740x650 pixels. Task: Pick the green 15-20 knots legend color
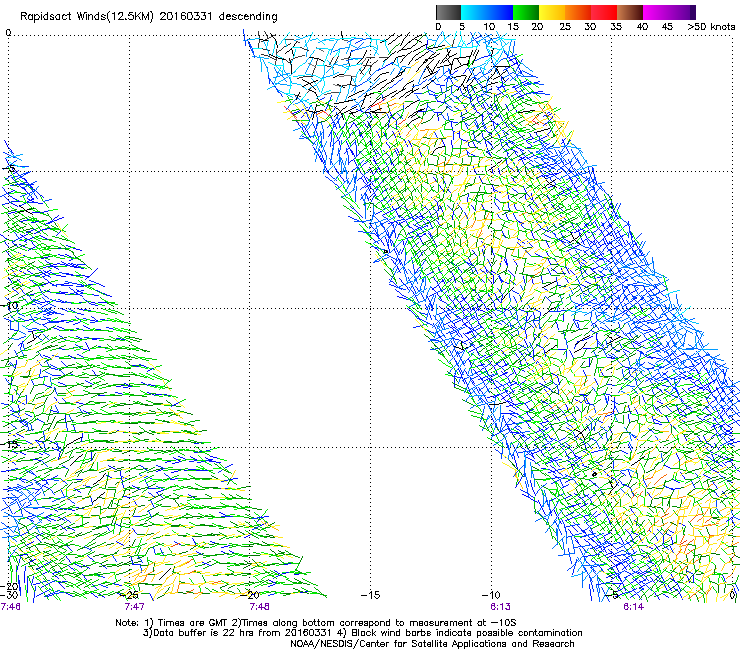[526, 12]
